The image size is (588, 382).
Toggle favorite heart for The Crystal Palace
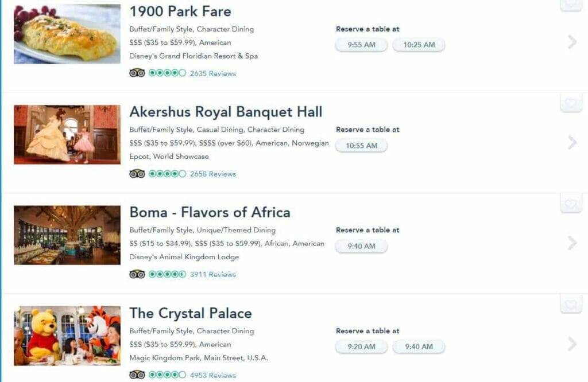[571, 304]
